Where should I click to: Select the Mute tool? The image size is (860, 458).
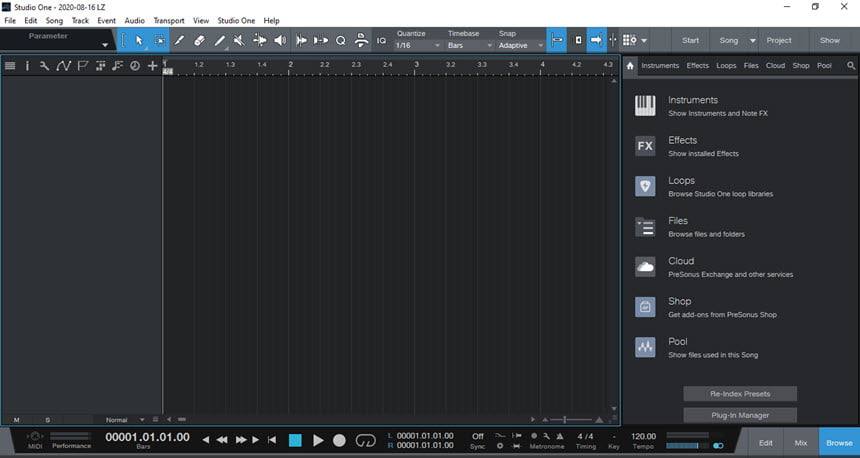(239, 40)
